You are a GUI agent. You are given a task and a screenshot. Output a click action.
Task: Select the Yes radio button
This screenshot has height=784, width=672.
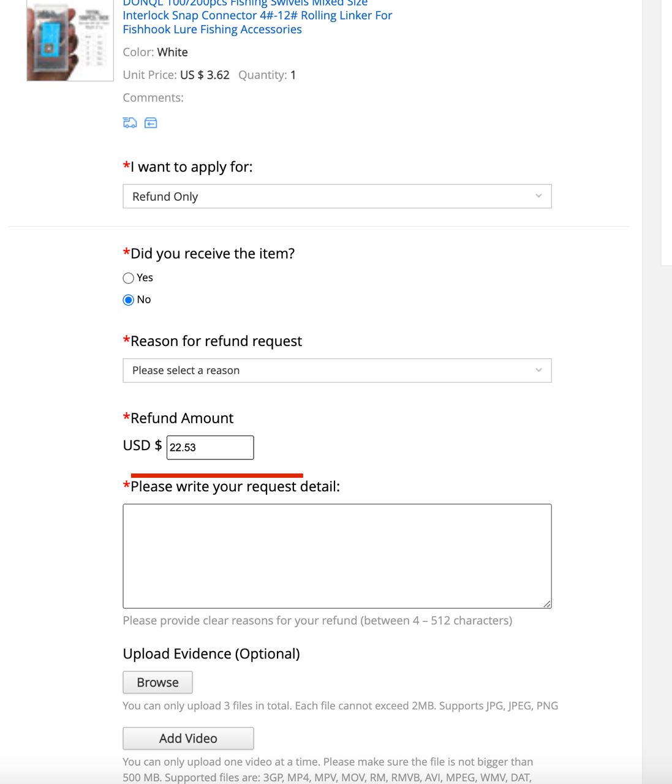[129, 278]
